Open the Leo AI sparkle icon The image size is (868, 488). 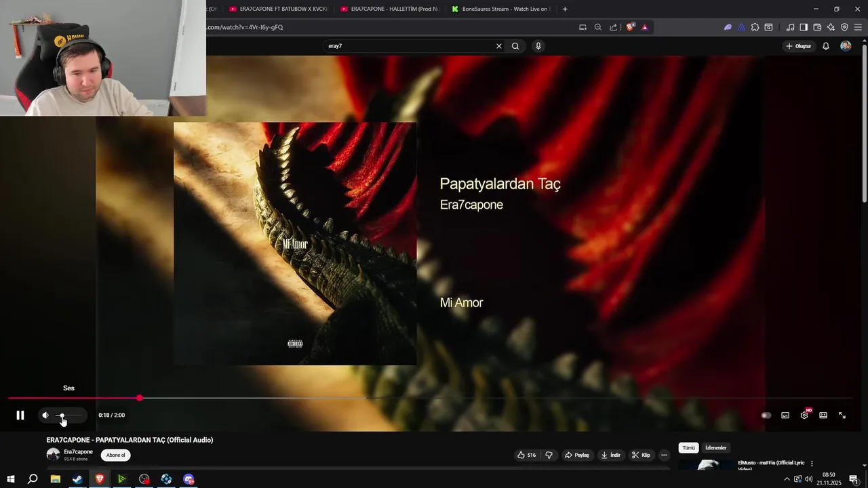[831, 27]
